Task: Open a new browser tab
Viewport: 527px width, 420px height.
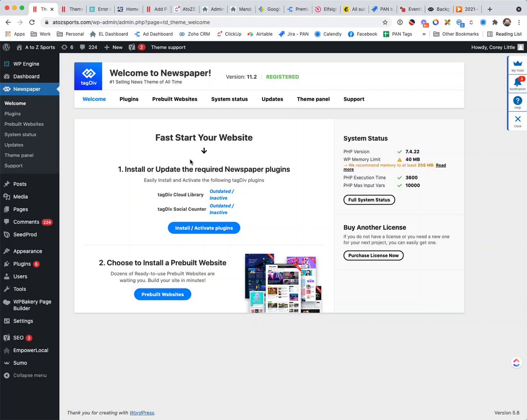Action: 490,9
